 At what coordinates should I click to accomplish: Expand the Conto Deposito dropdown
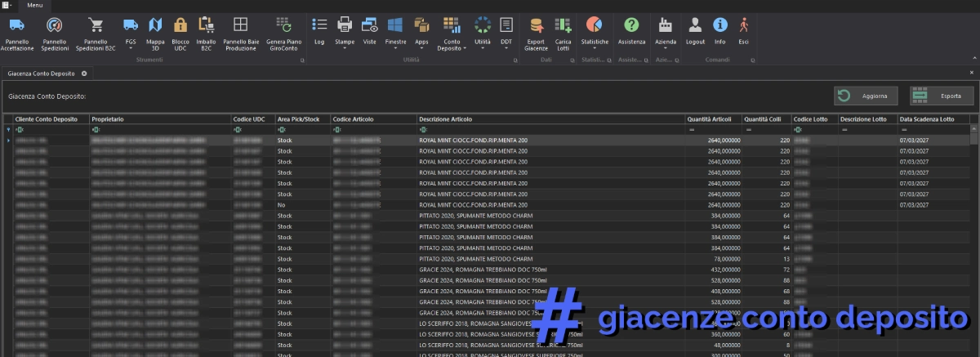(465, 48)
